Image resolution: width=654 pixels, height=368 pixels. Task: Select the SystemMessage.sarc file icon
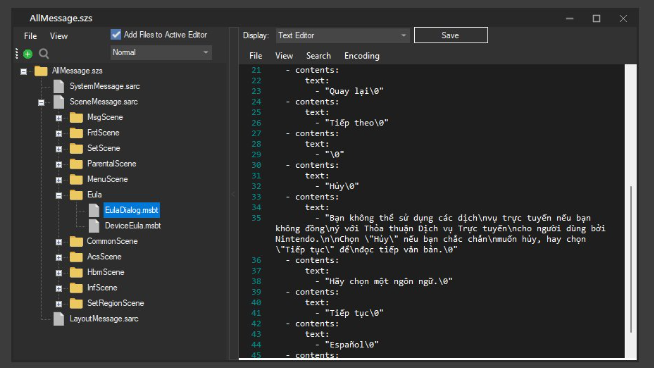59,86
